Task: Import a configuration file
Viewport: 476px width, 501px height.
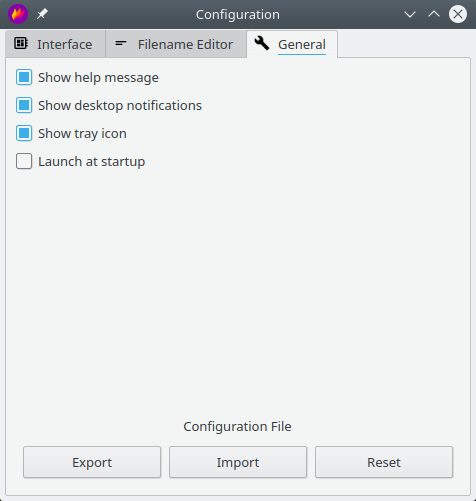Action: point(238,462)
